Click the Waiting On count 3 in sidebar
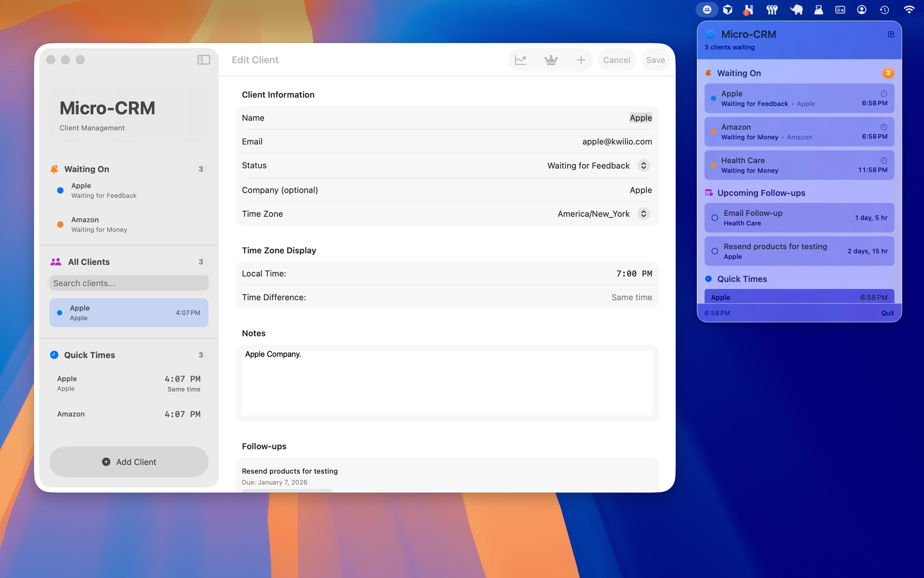924x578 pixels. click(x=201, y=169)
